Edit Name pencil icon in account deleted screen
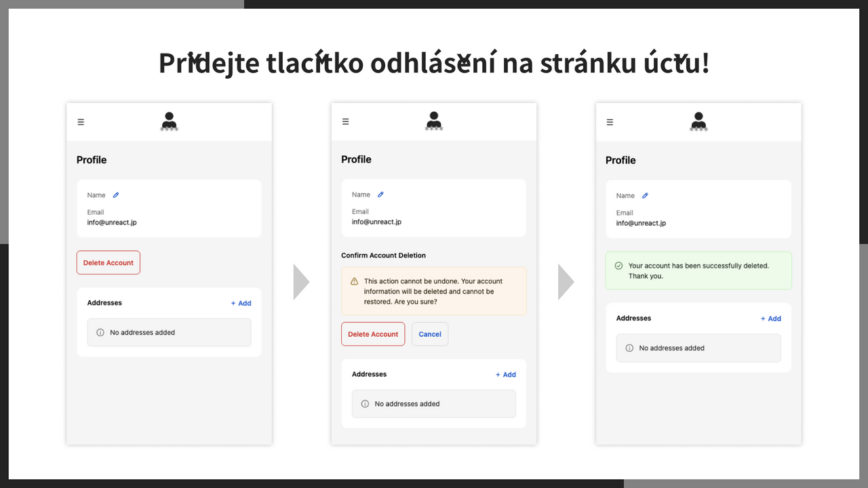 click(x=645, y=196)
